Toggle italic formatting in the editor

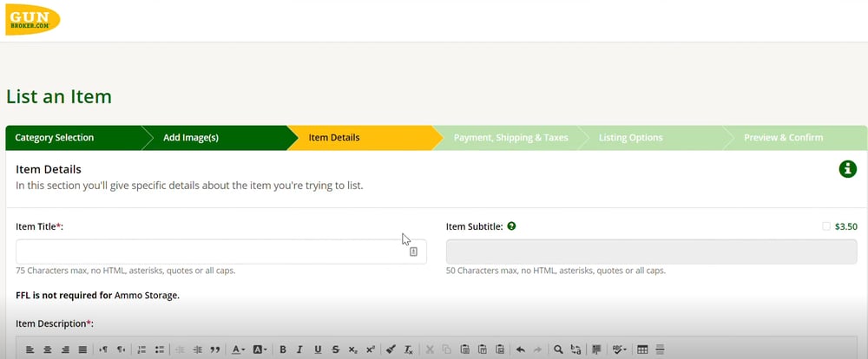tap(299, 349)
